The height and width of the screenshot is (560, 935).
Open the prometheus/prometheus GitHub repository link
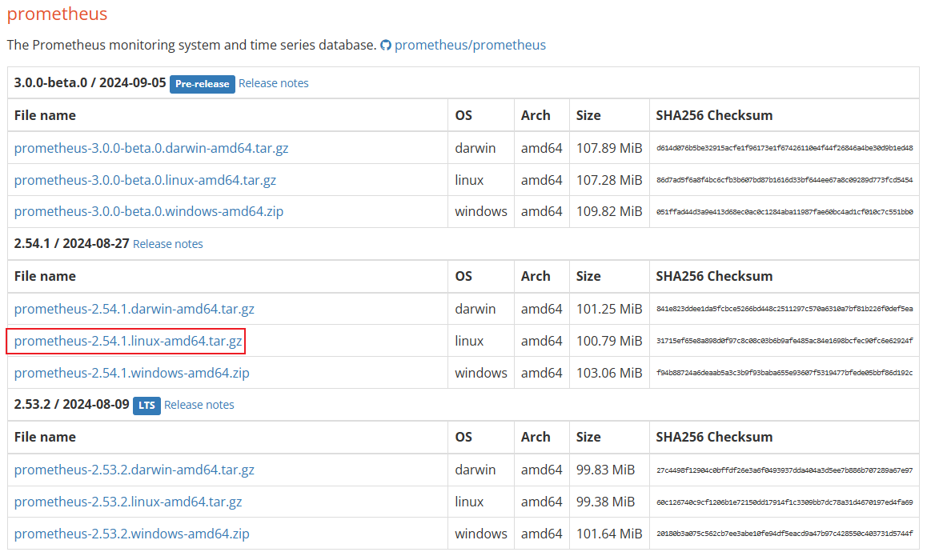tap(470, 45)
